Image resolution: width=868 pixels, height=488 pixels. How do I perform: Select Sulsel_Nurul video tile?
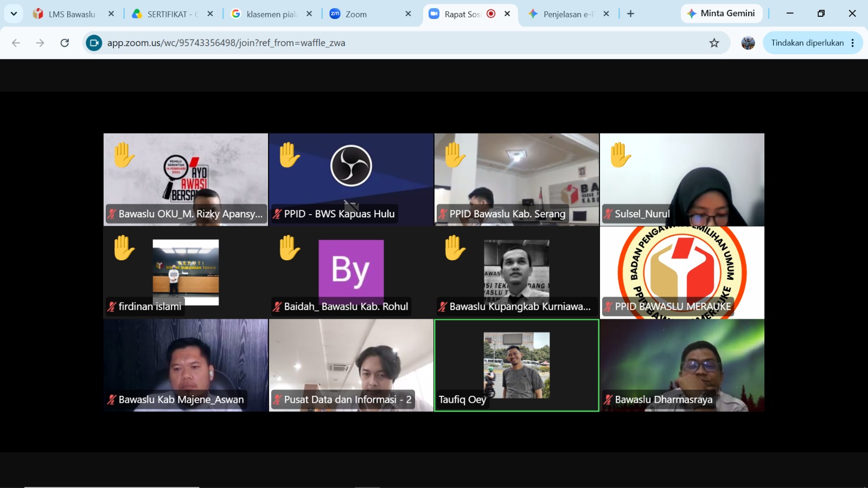(682, 179)
